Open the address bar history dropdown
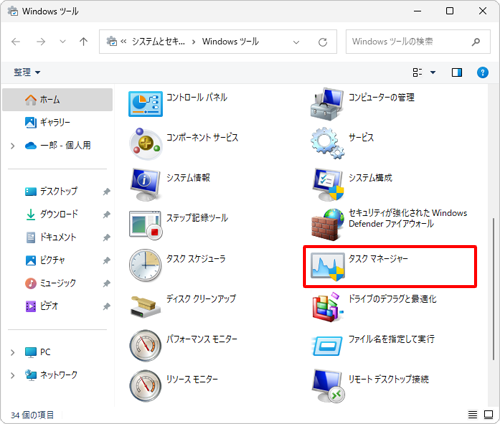The height and width of the screenshot is (424, 500). (296, 42)
